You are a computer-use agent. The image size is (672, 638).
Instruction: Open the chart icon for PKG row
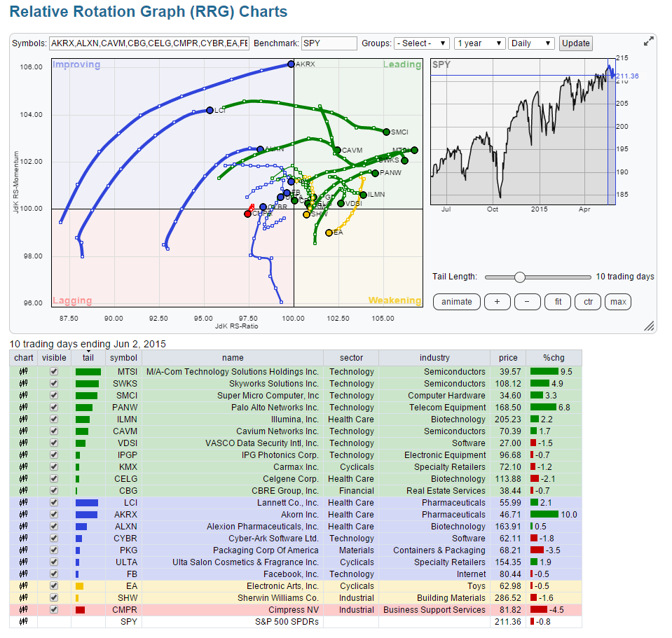(24, 550)
